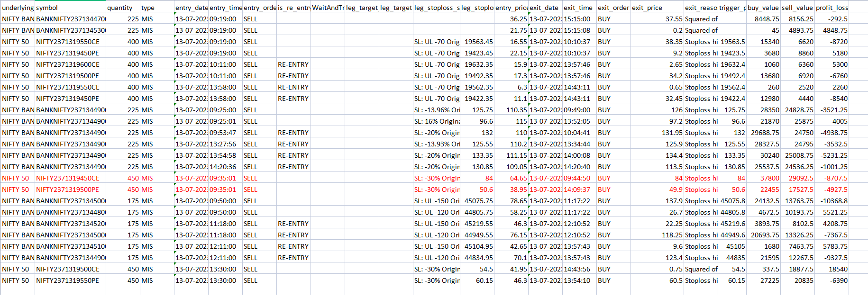The height and width of the screenshot is (307, 868).
Task: Select entry_time cell 13:27:56
Action: [225, 144]
